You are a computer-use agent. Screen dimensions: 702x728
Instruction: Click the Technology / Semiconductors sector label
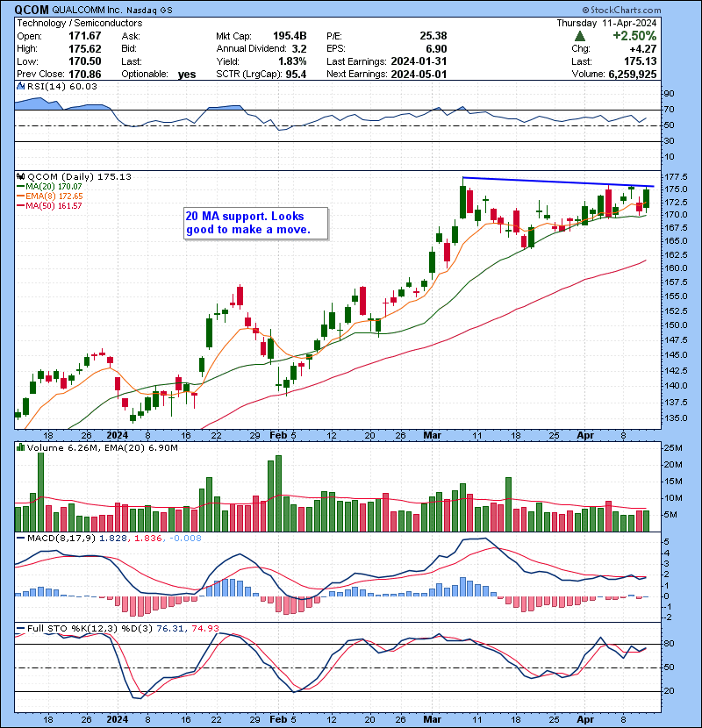click(x=80, y=23)
